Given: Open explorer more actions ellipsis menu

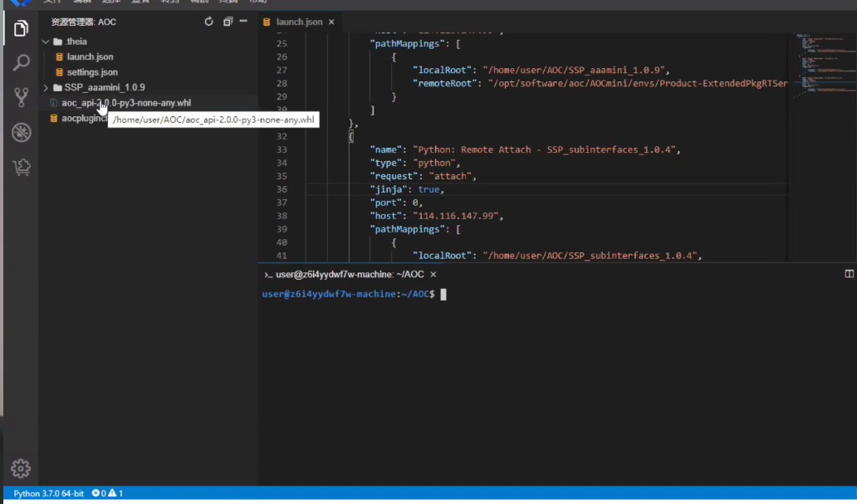Looking at the screenshot, I should coord(243,22).
